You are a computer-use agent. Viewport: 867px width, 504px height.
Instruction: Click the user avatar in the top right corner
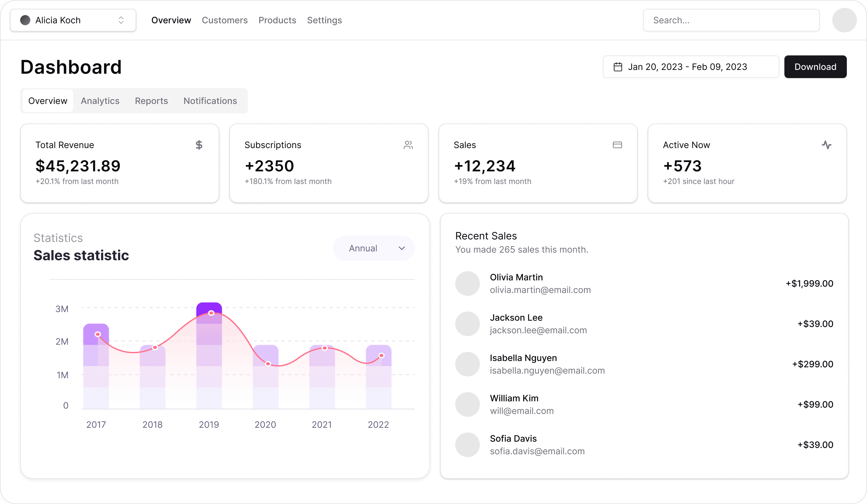click(845, 20)
